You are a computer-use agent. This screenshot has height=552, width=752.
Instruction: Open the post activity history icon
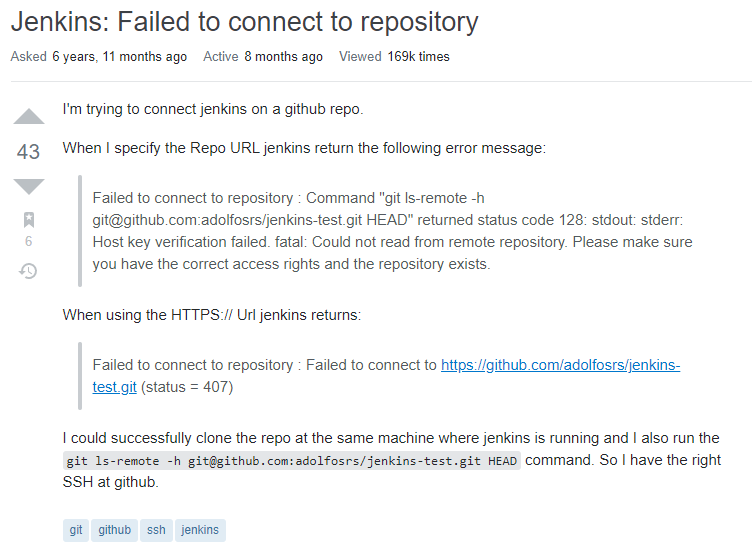[x=29, y=270]
